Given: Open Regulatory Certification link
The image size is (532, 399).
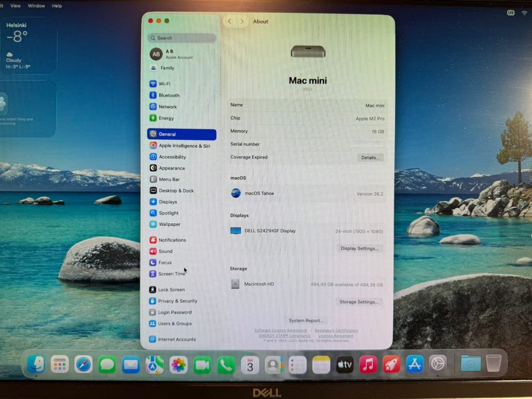Looking at the screenshot, I should coord(336,330).
